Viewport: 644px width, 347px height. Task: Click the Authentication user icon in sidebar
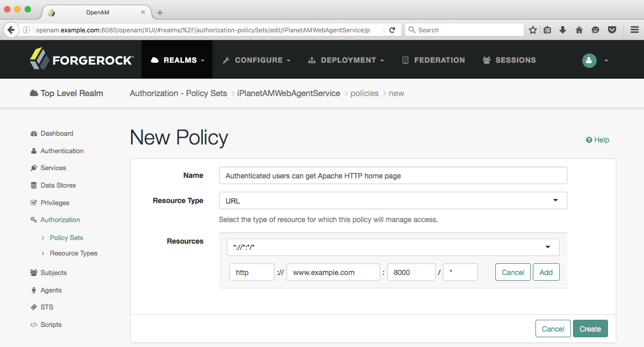tap(34, 151)
